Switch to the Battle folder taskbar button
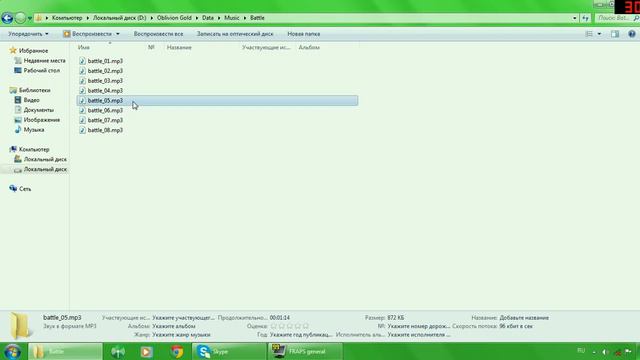This screenshot has height=360, width=640. 65,351
